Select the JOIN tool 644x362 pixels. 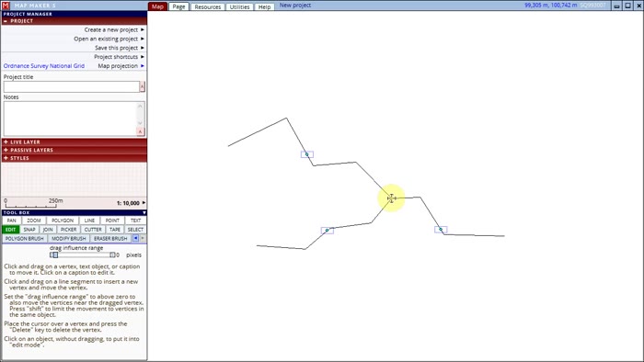[48, 230]
